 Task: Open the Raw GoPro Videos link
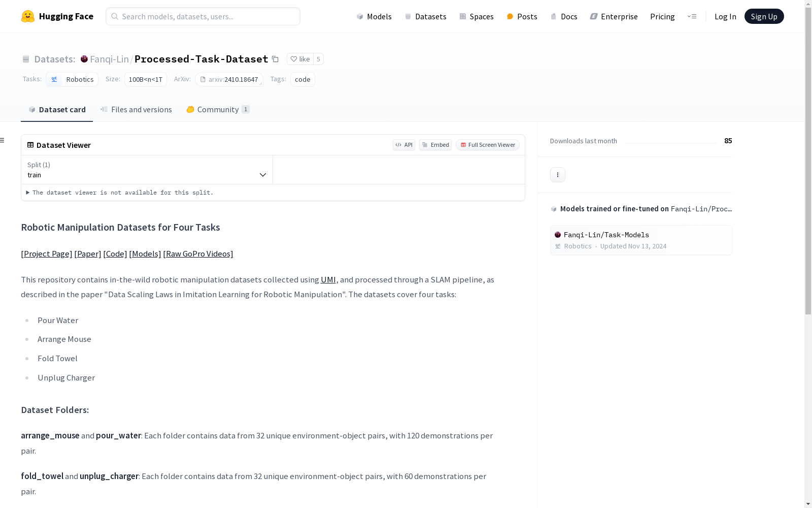click(x=198, y=253)
